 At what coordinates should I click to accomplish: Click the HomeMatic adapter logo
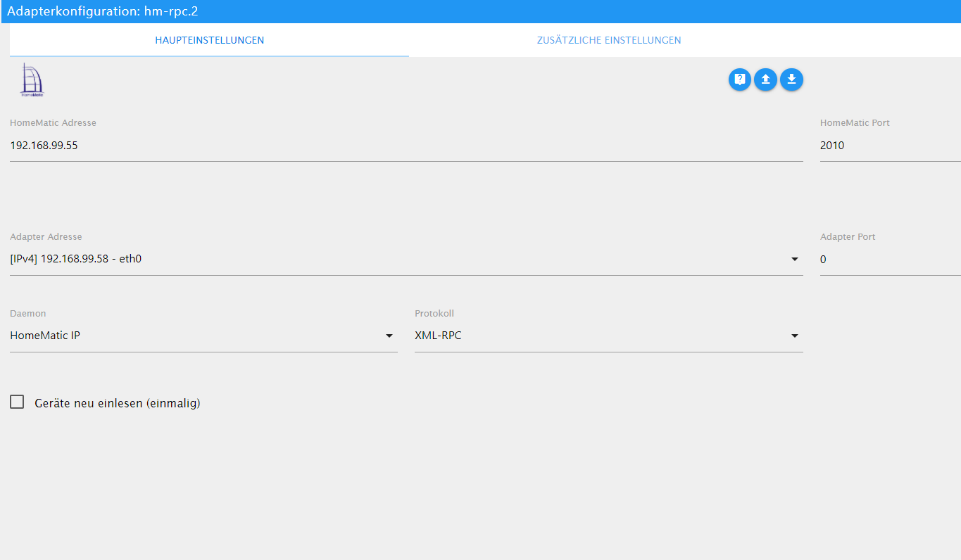(x=32, y=79)
